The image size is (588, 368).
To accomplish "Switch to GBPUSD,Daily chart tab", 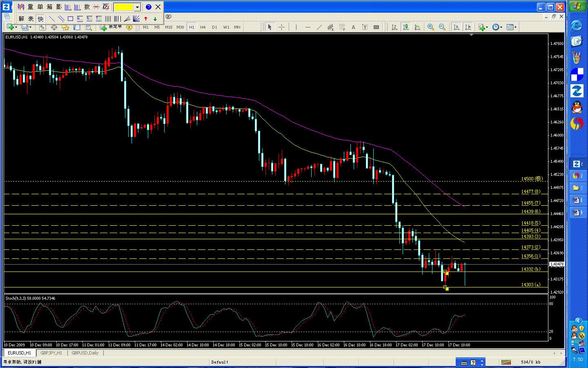I will coord(85,353).
